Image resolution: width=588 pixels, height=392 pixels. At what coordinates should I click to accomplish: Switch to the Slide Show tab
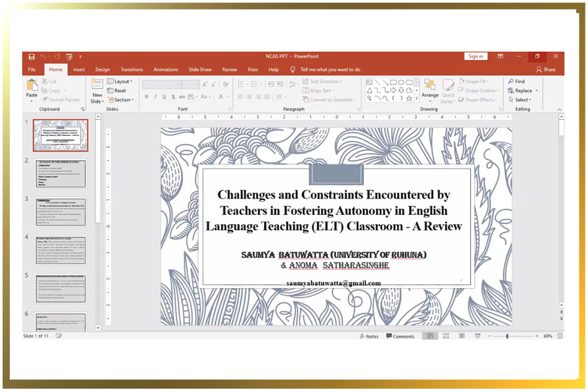click(200, 69)
